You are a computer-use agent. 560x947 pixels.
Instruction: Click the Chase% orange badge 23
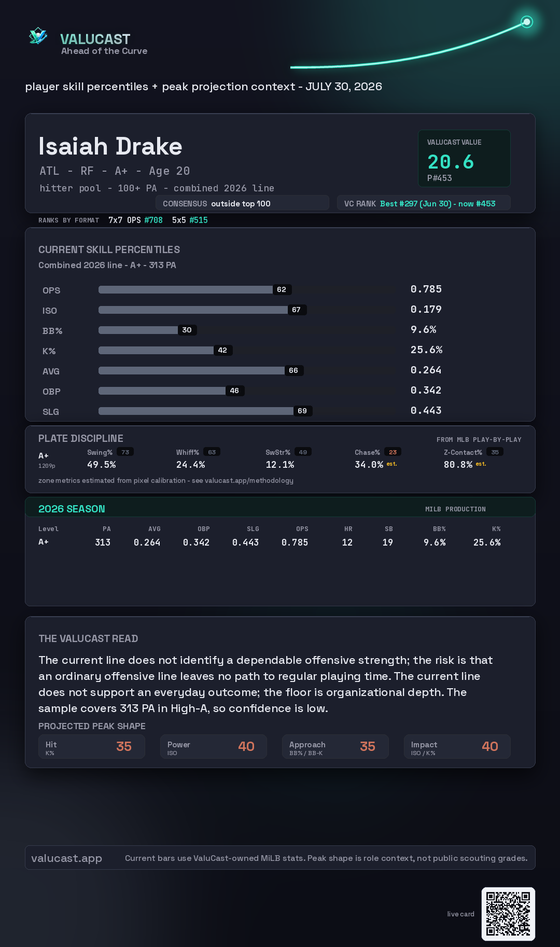point(393,452)
